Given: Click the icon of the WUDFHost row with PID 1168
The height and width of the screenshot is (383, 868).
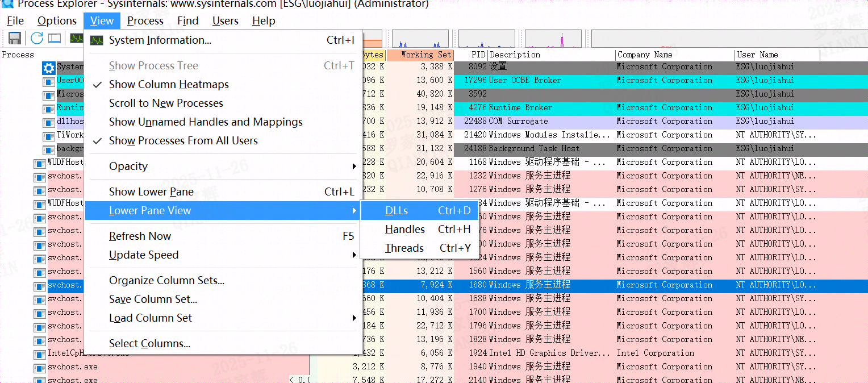Looking at the screenshot, I should pos(40,163).
